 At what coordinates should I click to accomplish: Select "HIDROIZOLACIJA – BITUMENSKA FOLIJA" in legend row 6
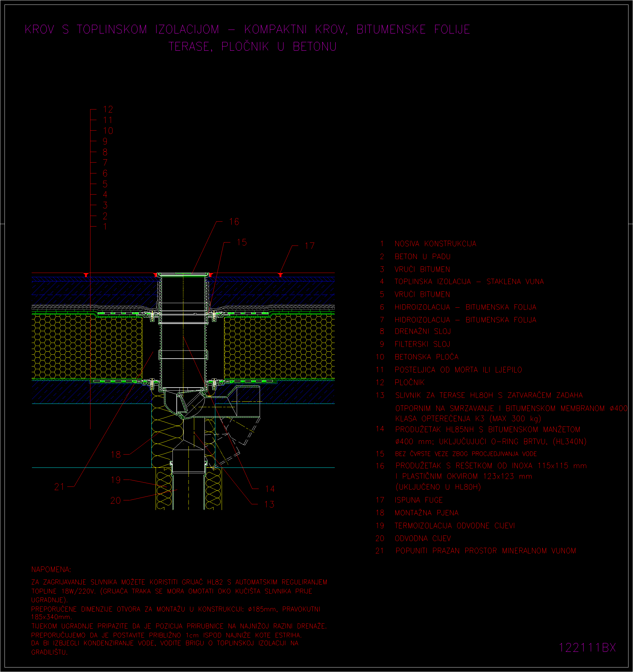click(465, 307)
